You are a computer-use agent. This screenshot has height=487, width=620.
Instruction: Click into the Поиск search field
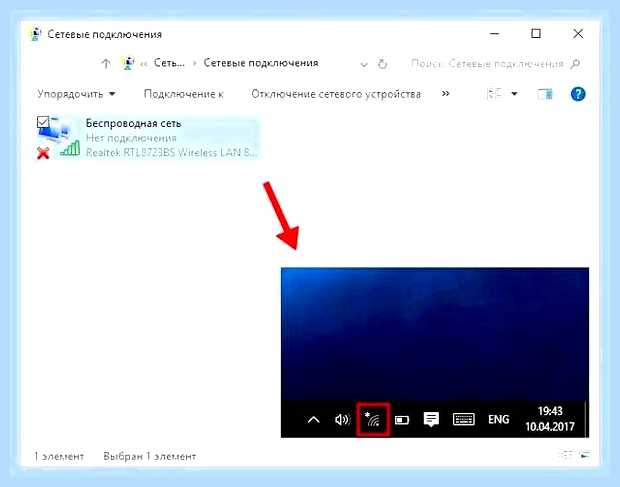click(x=487, y=64)
